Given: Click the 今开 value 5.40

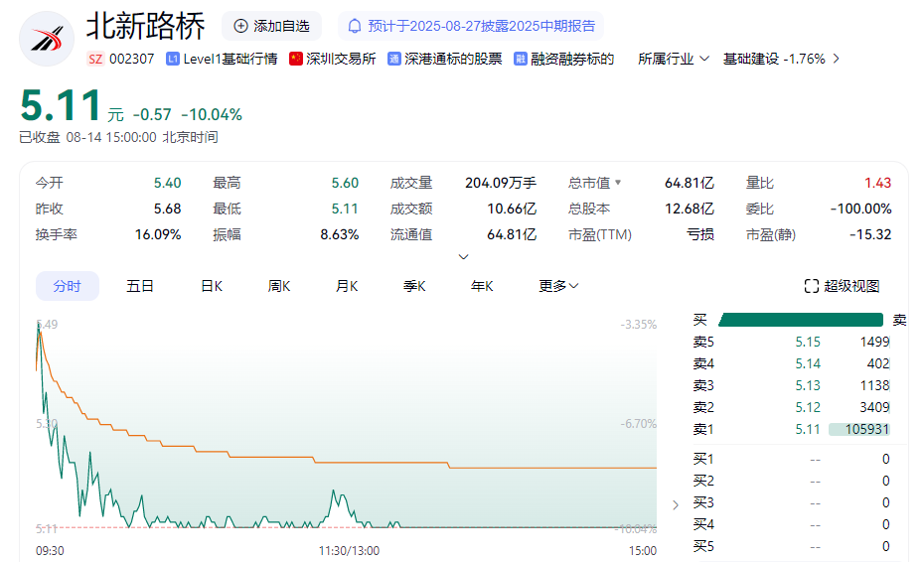Looking at the screenshot, I should [167, 183].
